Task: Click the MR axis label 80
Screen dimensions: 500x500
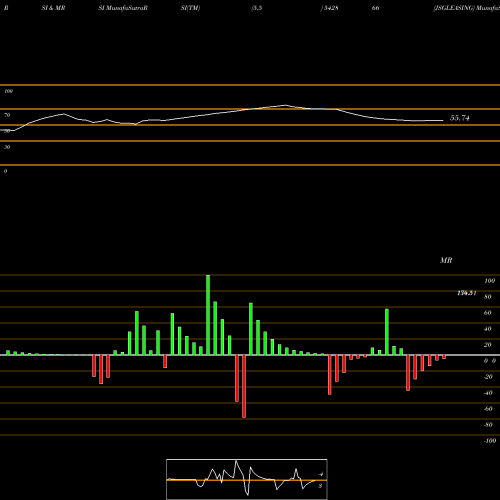Action: tap(488, 297)
